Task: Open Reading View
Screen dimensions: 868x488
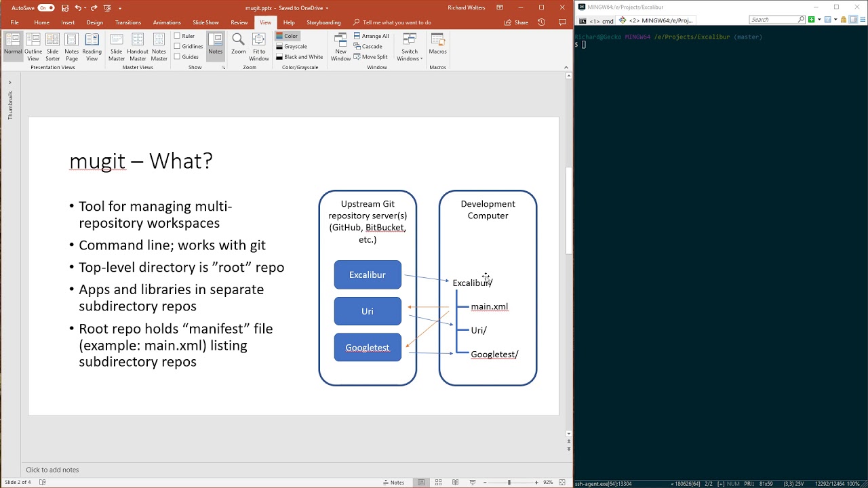Action: coord(92,46)
